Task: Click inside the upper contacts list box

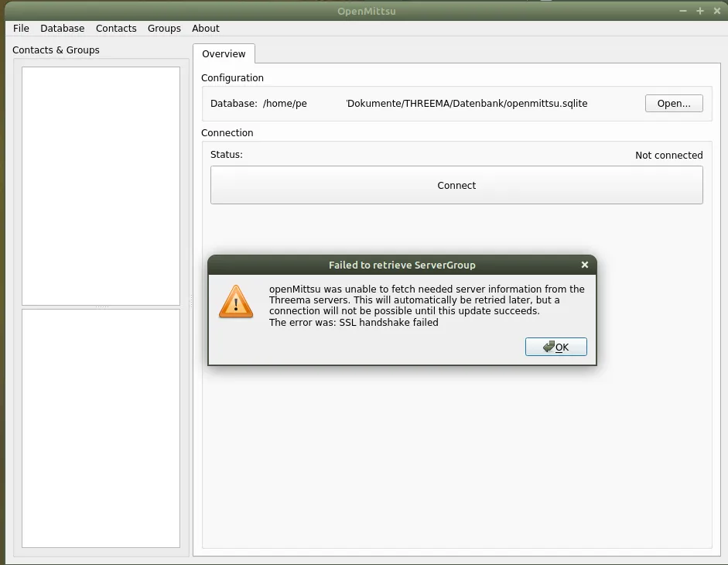Action: pos(101,186)
